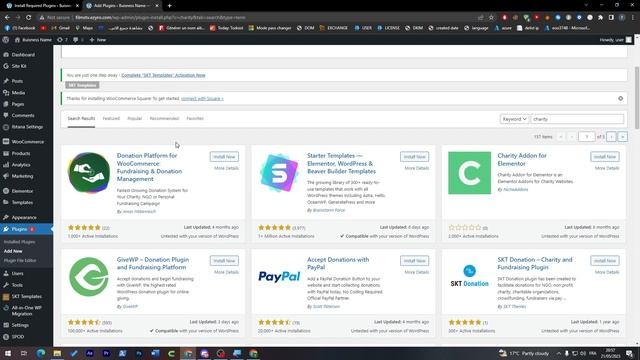
Task: Open More Details for GiveWP
Action: point(226,272)
